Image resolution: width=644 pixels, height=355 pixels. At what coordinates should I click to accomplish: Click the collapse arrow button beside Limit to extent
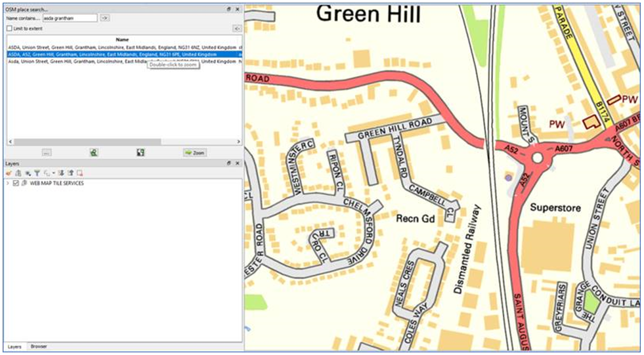click(x=236, y=29)
